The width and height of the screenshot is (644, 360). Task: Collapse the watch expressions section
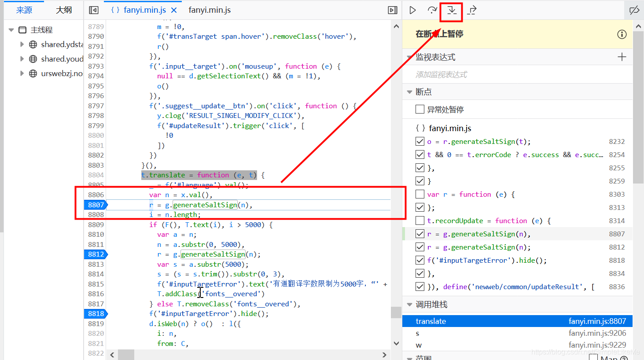(x=410, y=57)
